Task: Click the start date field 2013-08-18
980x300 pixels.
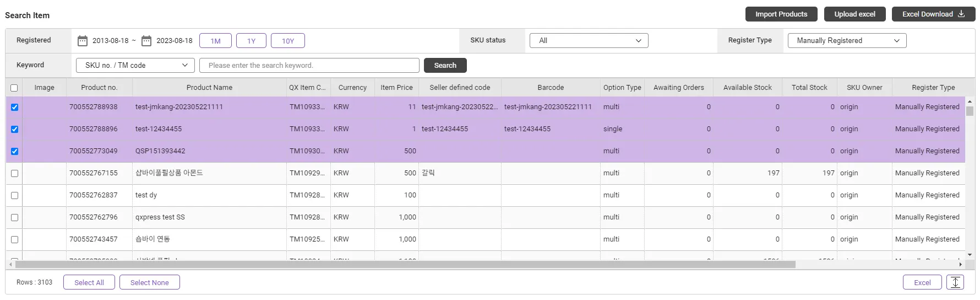Action: pos(111,41)
